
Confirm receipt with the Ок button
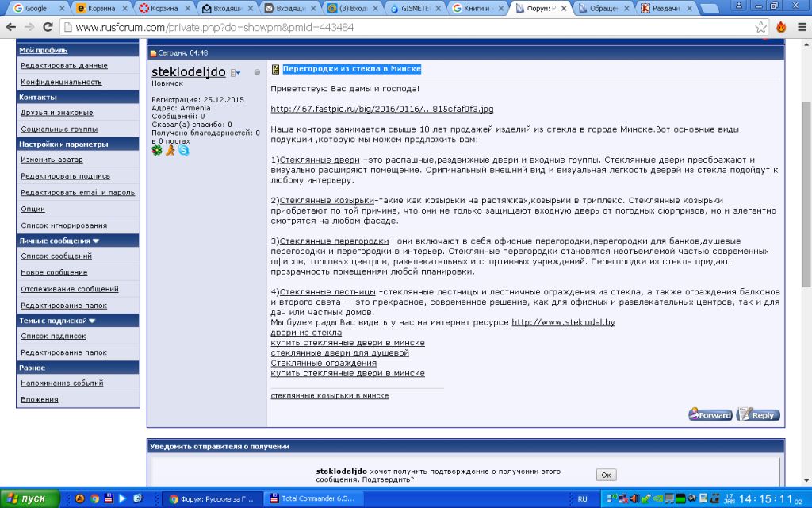tap(606, 475)
